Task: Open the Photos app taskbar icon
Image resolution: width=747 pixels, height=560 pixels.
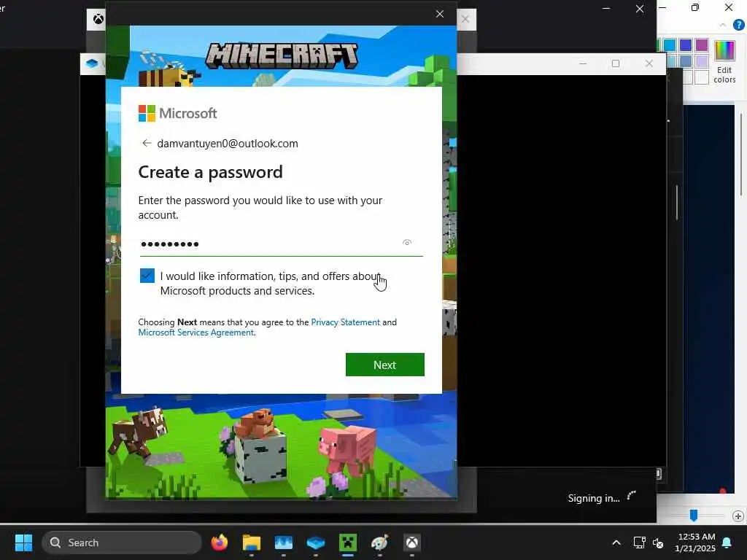Action: (x=284, y=542)
